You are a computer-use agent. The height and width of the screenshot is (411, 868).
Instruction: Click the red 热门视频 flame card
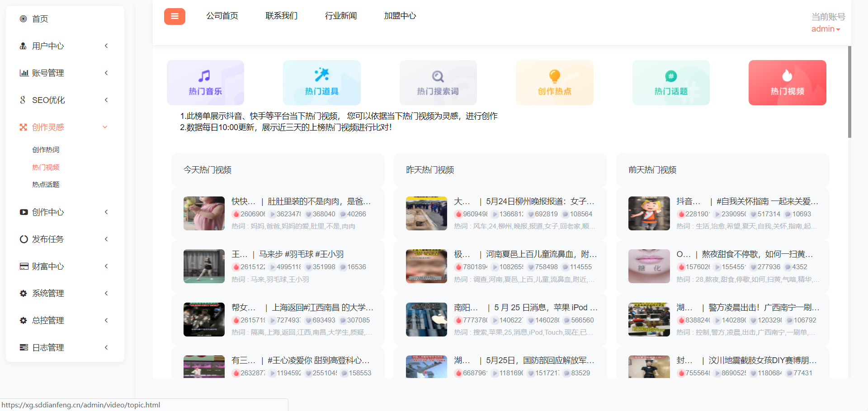tap(787, 83)
